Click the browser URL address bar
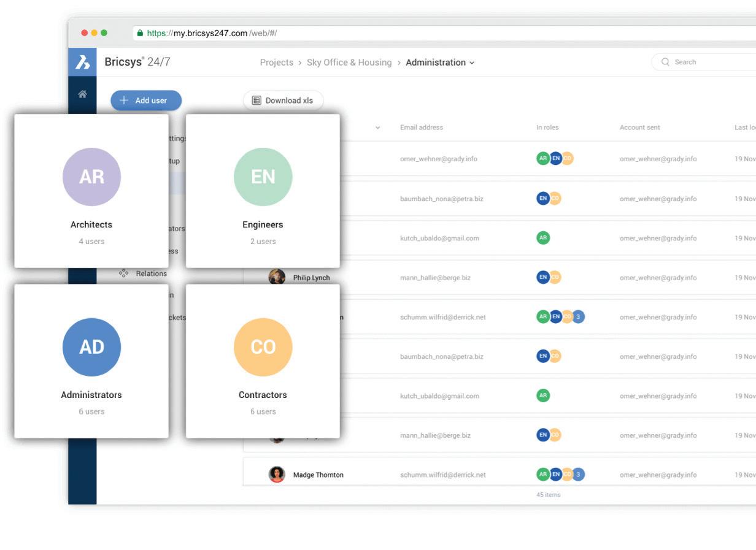Image resolution: width=756 pixels, height=550 pixels. point(444,33)
